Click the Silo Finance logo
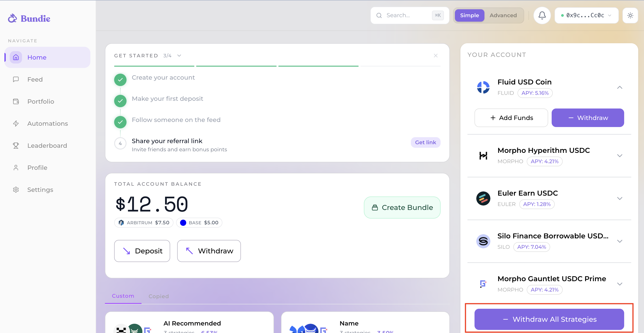The width and height of the screenshot is (644, 333). pos(483,241)
